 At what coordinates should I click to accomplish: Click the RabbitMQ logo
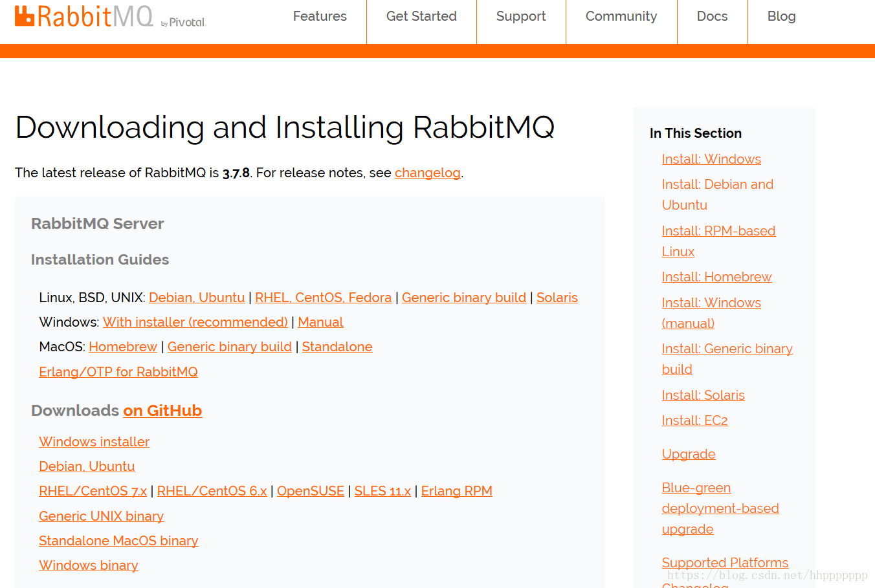[x=84, y=16]
